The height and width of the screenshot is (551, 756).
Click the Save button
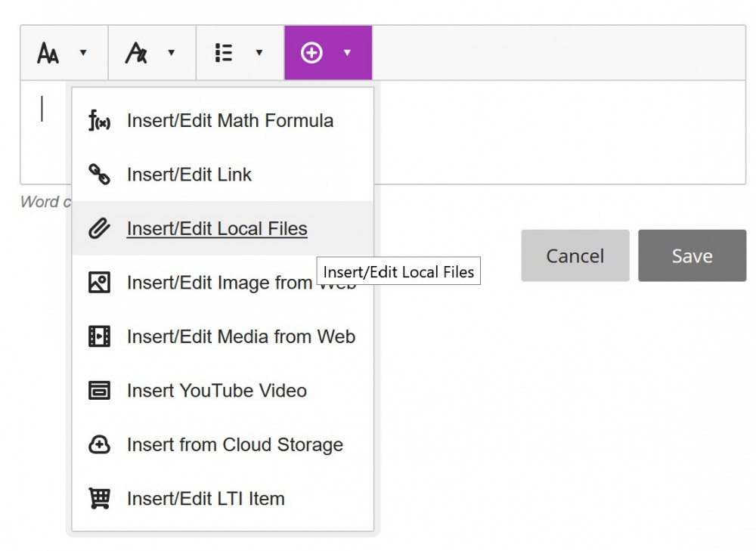(692, 255)
